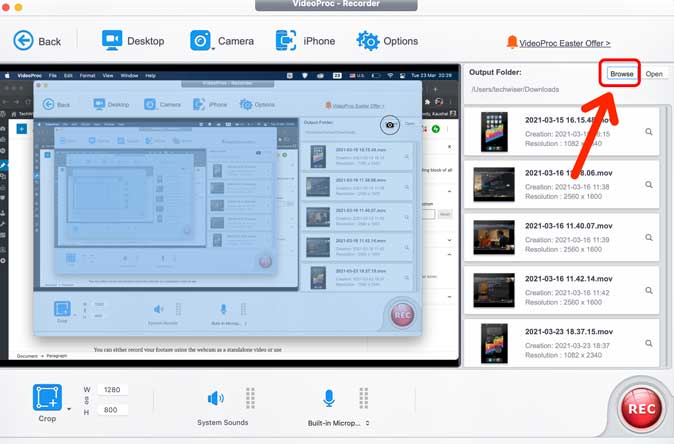This screenshot has height=444, width=674.
Task: Expand the Camera mode dropdown arrow
Action: click(213, 49)
